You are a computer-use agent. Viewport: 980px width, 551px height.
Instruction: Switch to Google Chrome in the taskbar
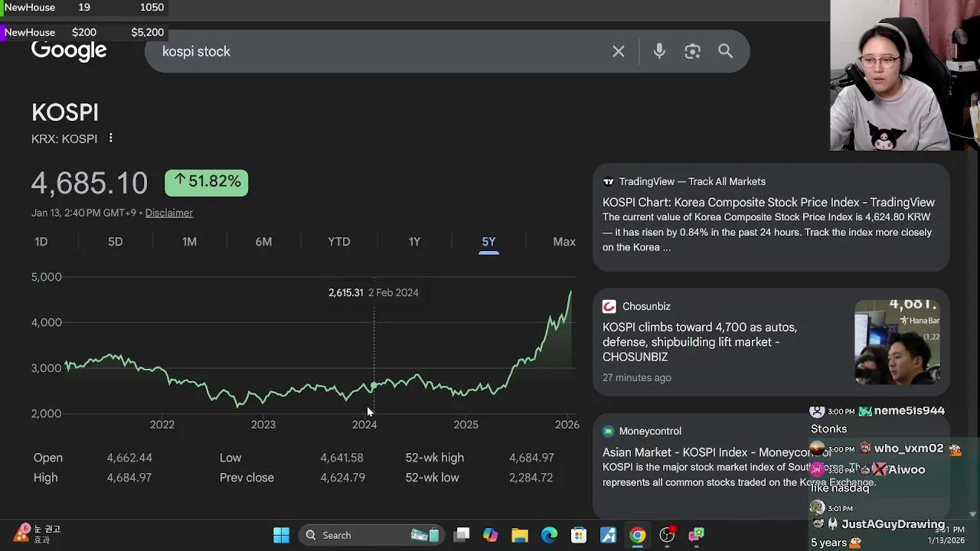pos(637,535)
